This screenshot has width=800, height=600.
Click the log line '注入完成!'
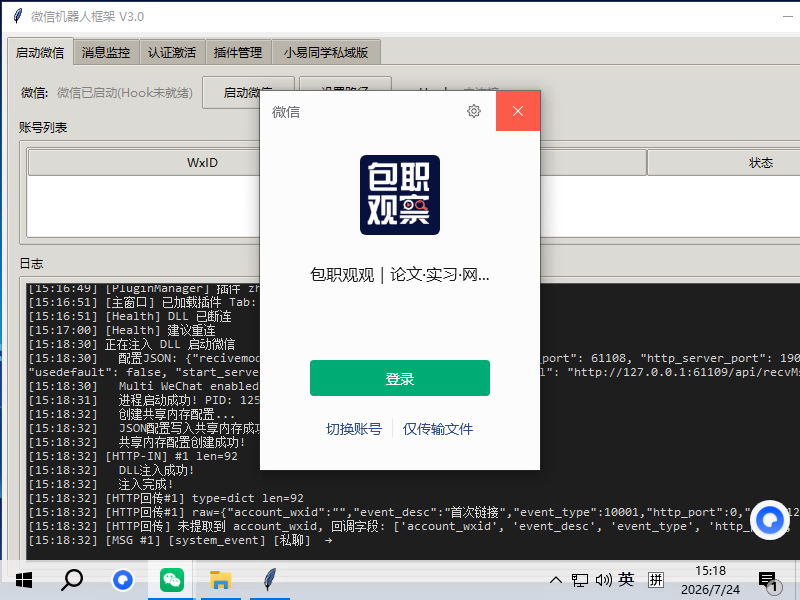101,484
